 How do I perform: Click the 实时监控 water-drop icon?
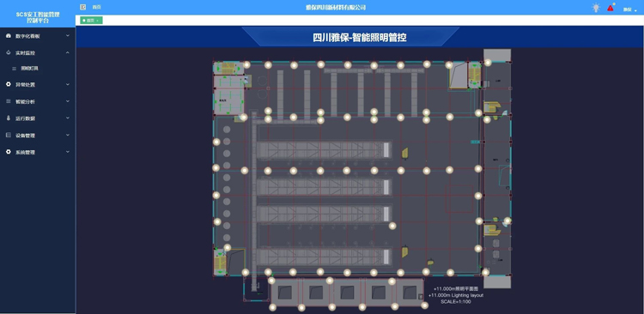[9, 52]
